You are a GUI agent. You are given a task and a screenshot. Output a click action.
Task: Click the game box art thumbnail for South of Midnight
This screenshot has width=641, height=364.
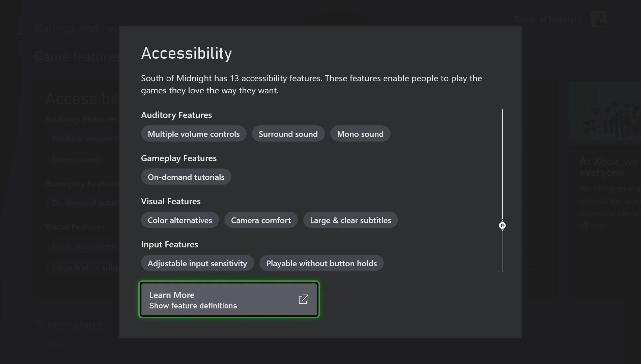[x=598, y=19]
